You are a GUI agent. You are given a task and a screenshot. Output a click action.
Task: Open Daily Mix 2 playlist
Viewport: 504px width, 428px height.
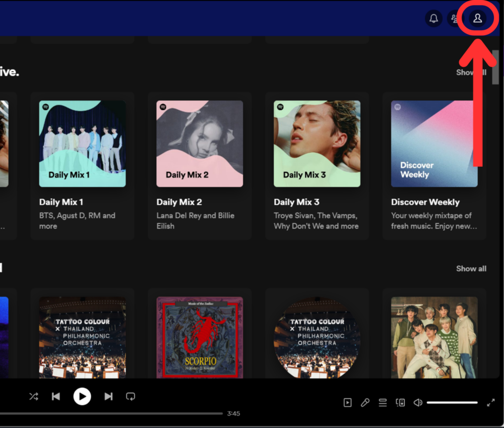coord(200,144)
